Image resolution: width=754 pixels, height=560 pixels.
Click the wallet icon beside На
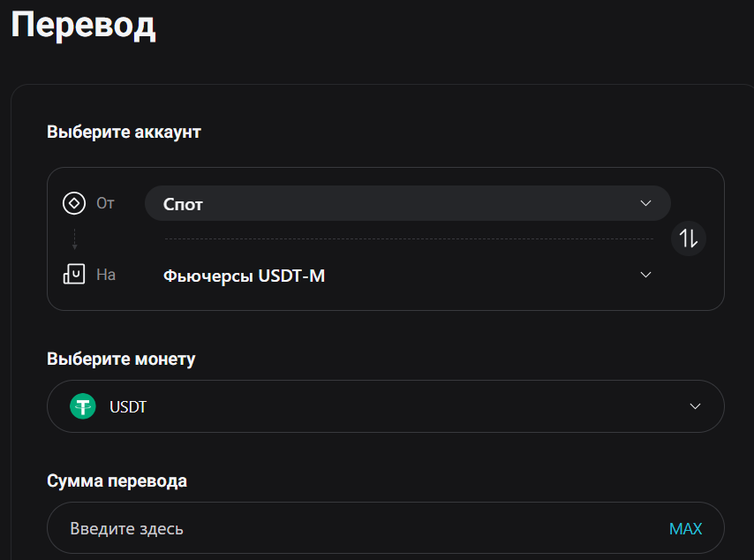(x=74, y=274)
